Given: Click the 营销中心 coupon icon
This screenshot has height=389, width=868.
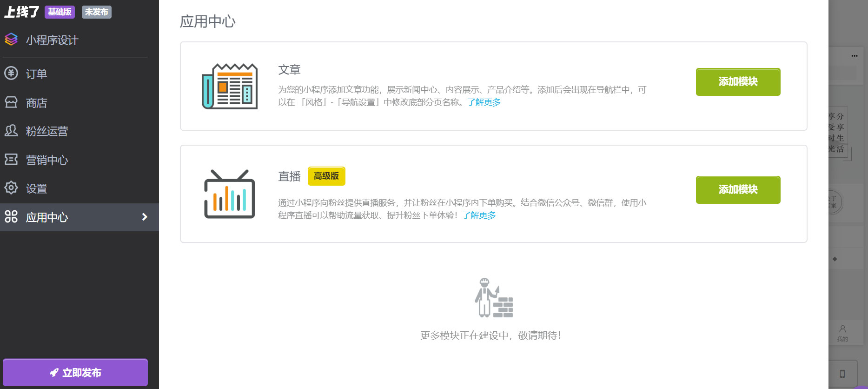Looking at the screenshot, I should pos(11,159).
